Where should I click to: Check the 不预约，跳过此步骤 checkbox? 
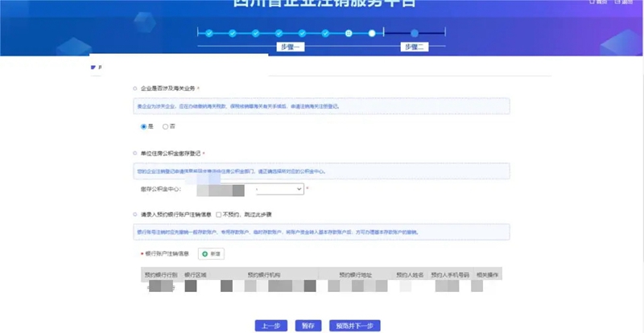(x=218, y=215)
